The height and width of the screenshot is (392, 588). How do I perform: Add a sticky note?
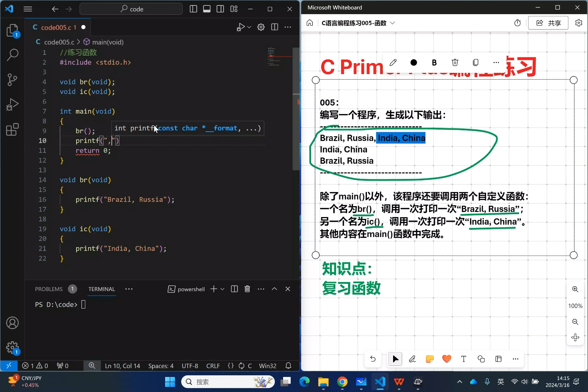click(429, 359)
